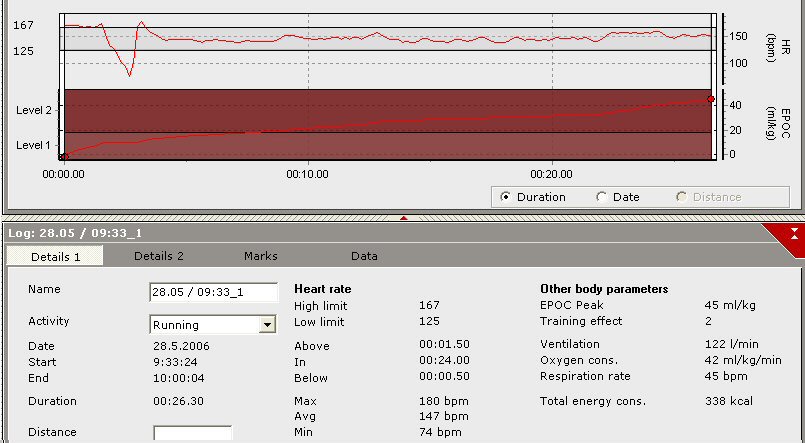Click the 167 high heart rate limit label
The height and width of the screenshot is (443, 805).
click(24, 25)
